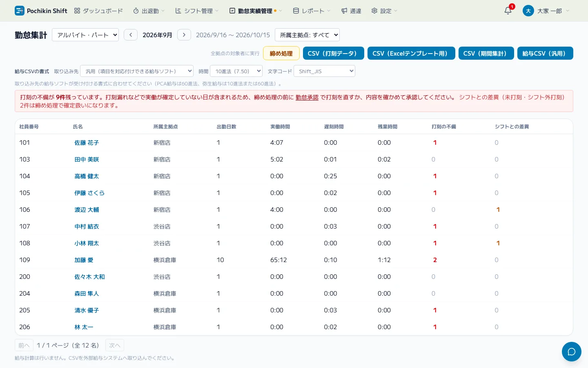Image resolution: width=588 pixels, height=368 pixels.
Task: Open the ダッシュボード menu item
Action: (98, 11)
